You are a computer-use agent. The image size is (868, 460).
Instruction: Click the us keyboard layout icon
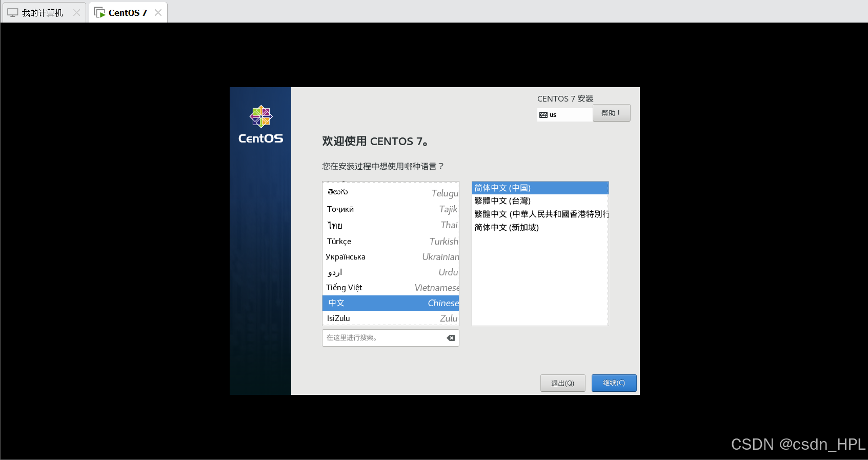click(543, 115)
